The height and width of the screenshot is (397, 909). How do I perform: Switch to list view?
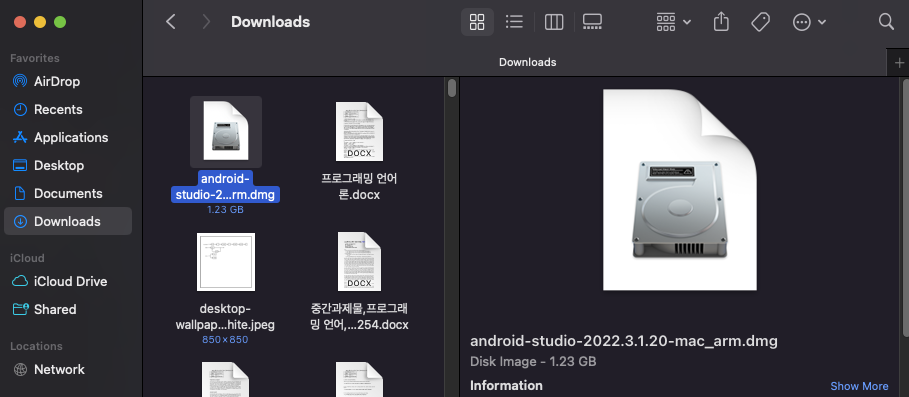(514, 22)
